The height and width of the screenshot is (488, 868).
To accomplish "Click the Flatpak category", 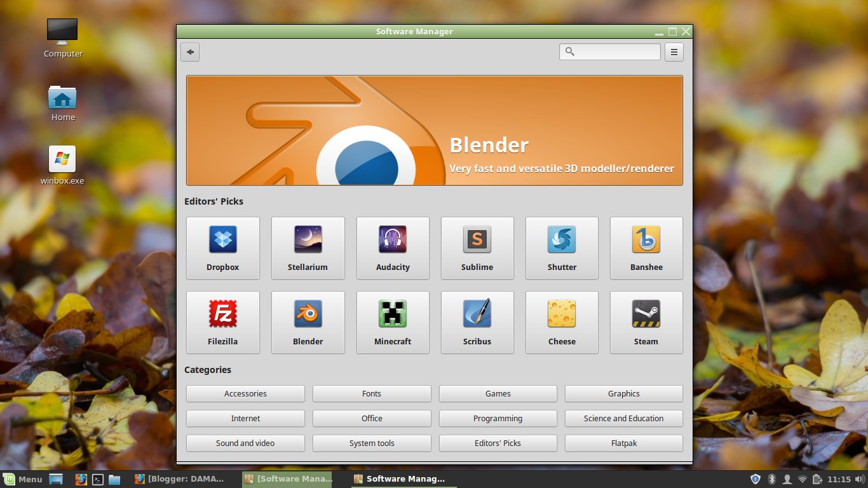I will [623, 443].
